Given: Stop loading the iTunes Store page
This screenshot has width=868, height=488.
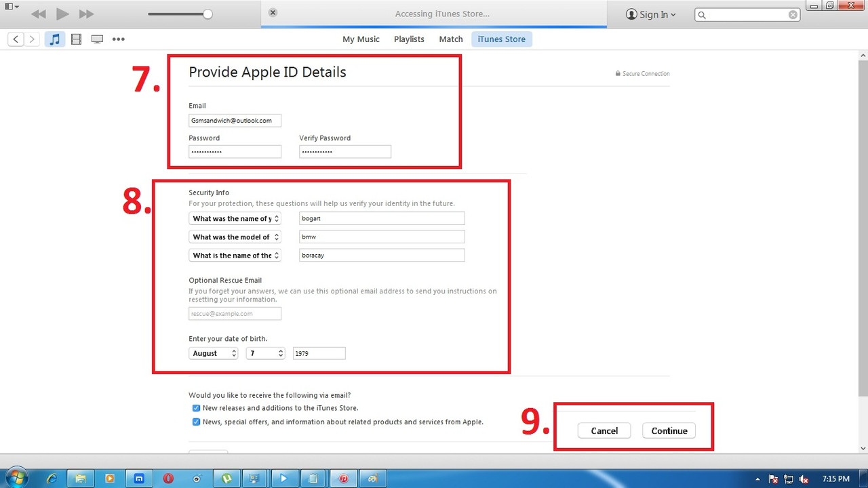Looking at the screenshot, I should pos(273,13).
